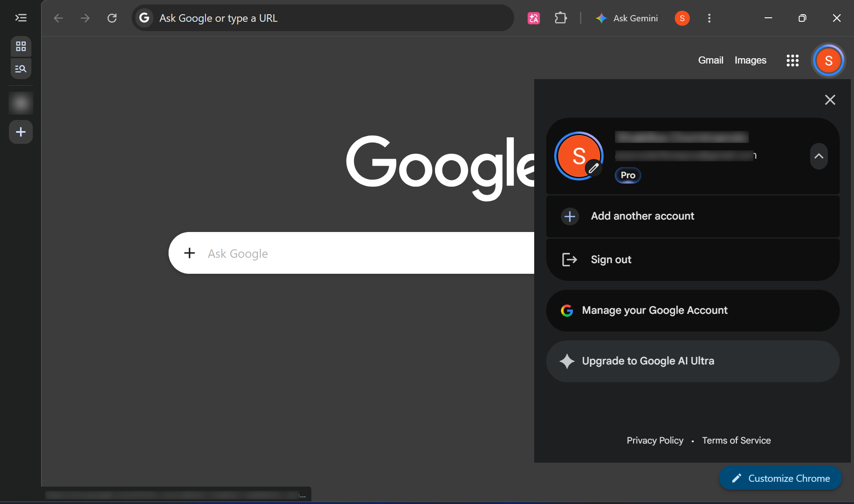The height and width of the screenshot is (504, 854).
Task: Open the Privacy Policy link
Action: (x=655, y=440)
